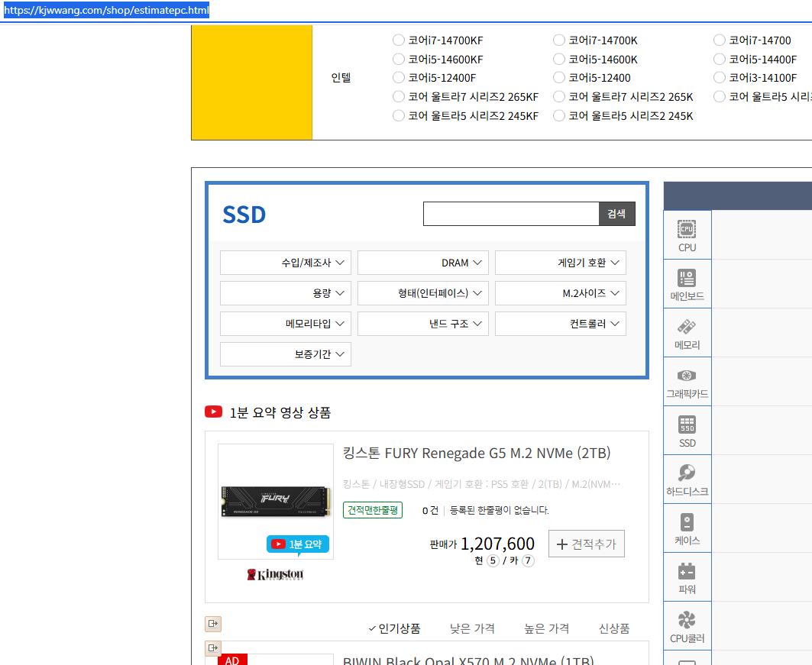Click the Kingston FURY SSD thumbnail
The image size is (812, 665).
(276, 502)
